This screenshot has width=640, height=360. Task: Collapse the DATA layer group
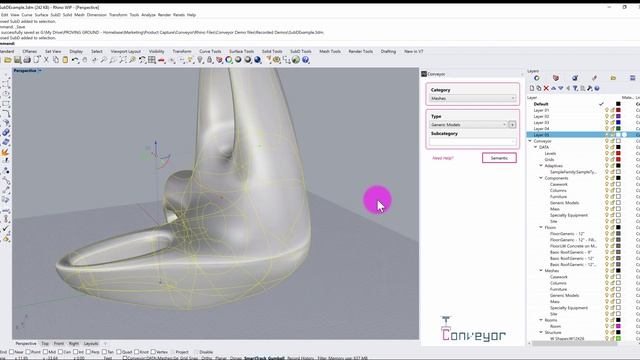point(536,147)
